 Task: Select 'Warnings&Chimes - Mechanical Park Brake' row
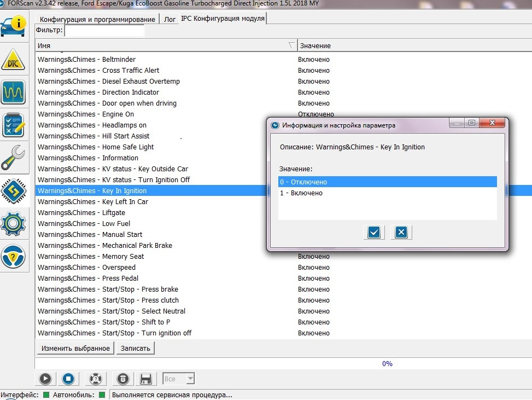pyautogui.click(x=151, y=246)
